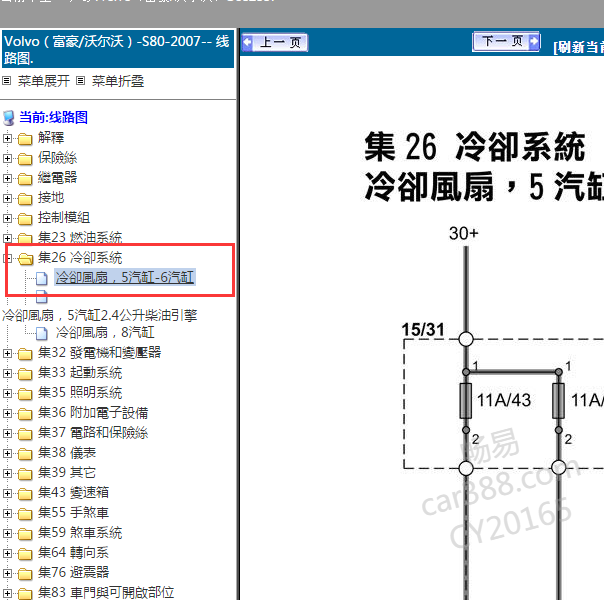Click the 15/31 label in the diagram
This screenshot has width=604, height=600.
(423, 330)
